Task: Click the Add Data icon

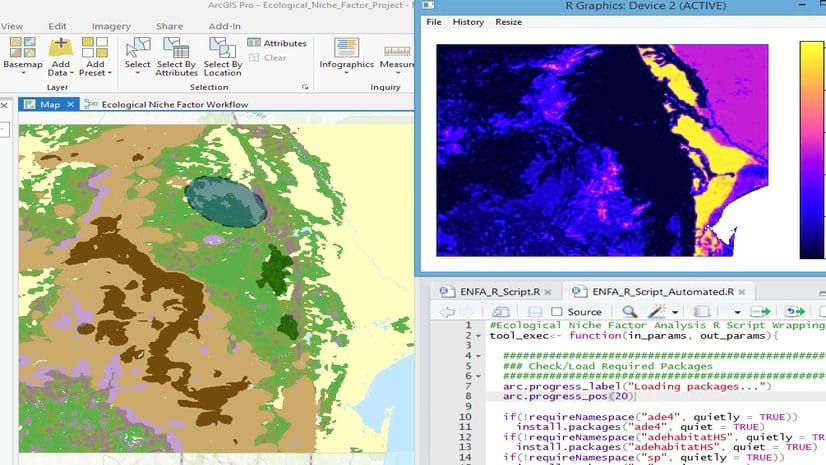Action: click(x=61, y=47)
